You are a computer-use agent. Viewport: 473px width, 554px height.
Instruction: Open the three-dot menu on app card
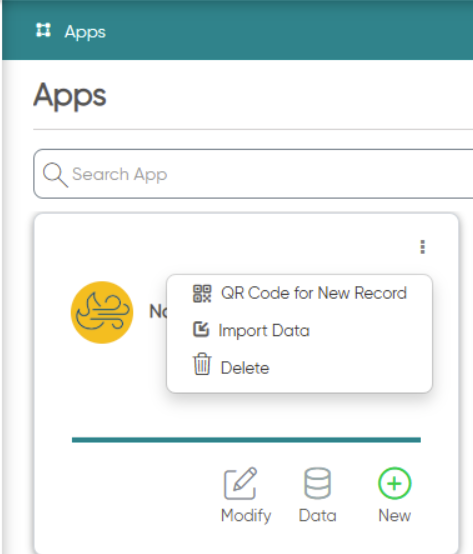click(422, 247)
